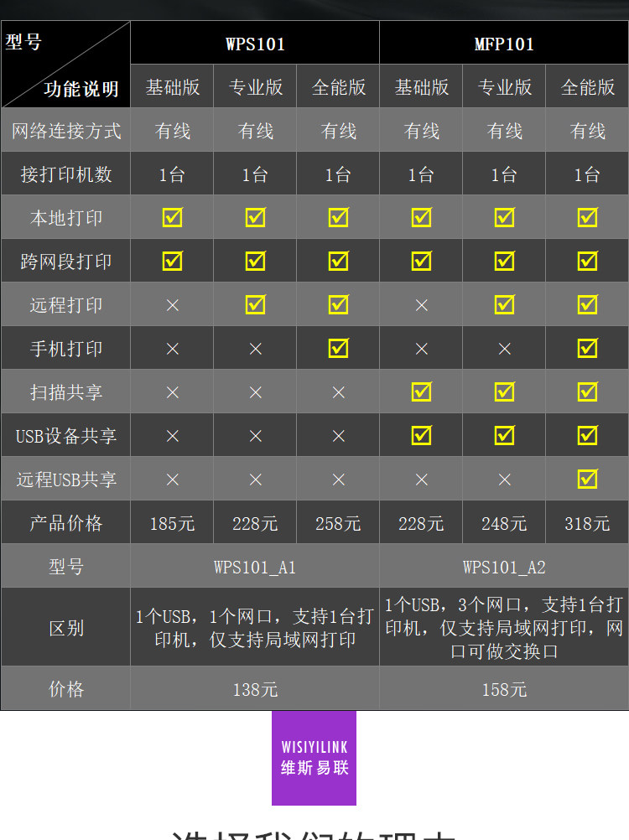Click 基础版 column header under MFP101
This screenshot has height=840, width=629.
point(422,87)
